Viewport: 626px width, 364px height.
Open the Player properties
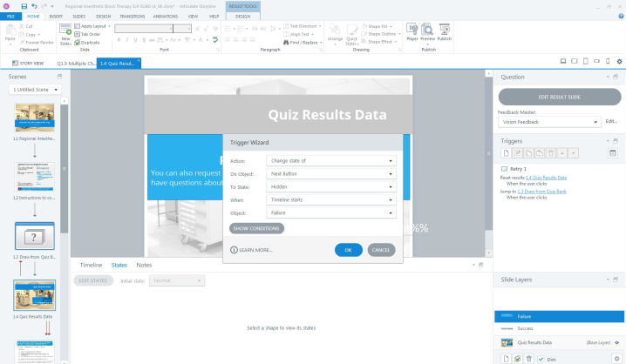pyautogui.click(x=412, y=32)
